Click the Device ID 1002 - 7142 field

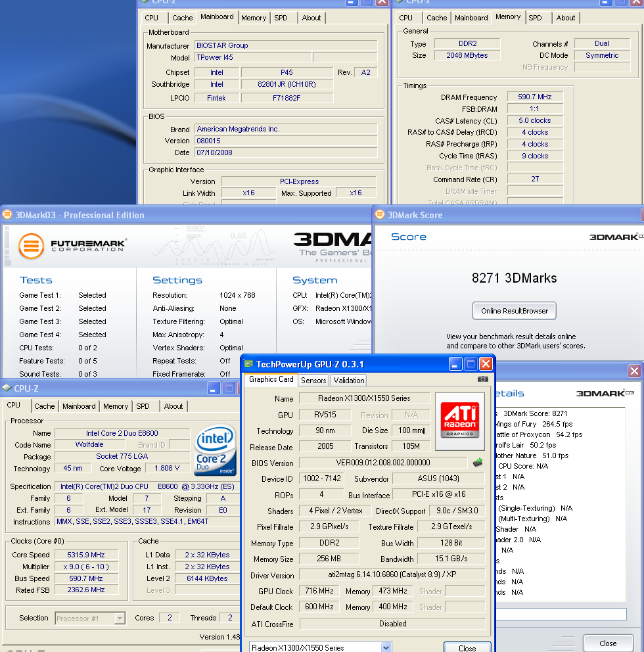(322, 478)
